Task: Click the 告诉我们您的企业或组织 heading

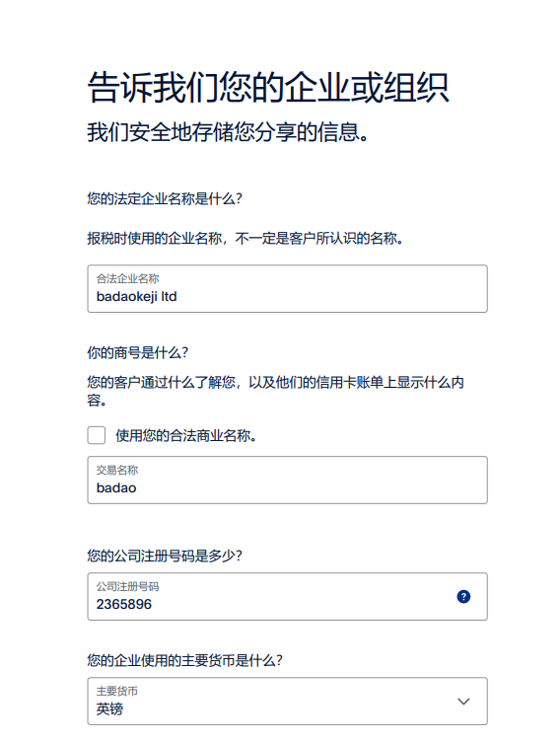Action: 268,87
